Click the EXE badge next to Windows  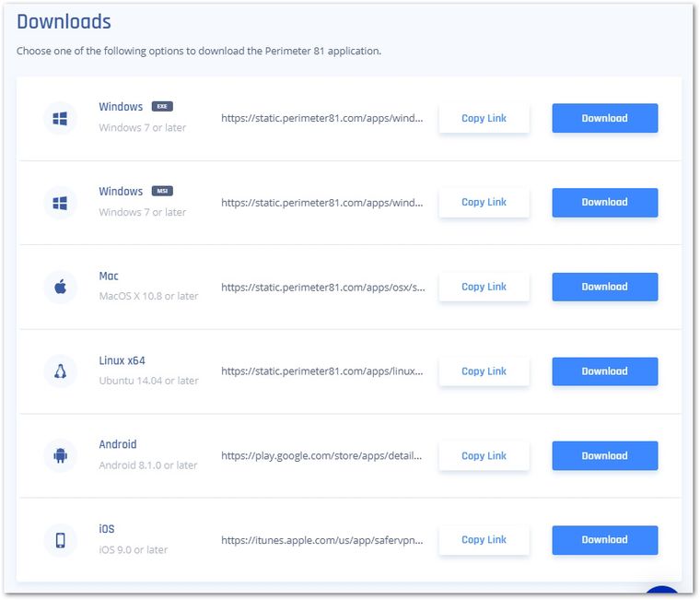[x=162, y=106]
